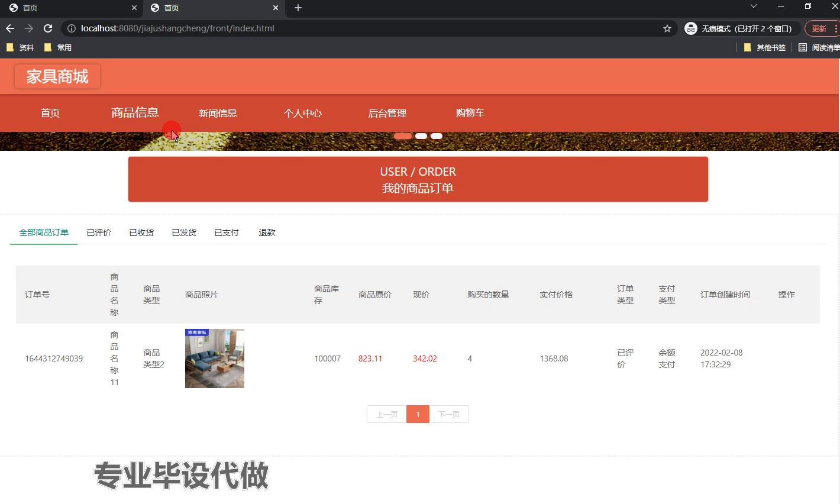Screen dimensions: 840x504
Task: Open the 其他书签 bookmarks folder
Action: (764, 47)
